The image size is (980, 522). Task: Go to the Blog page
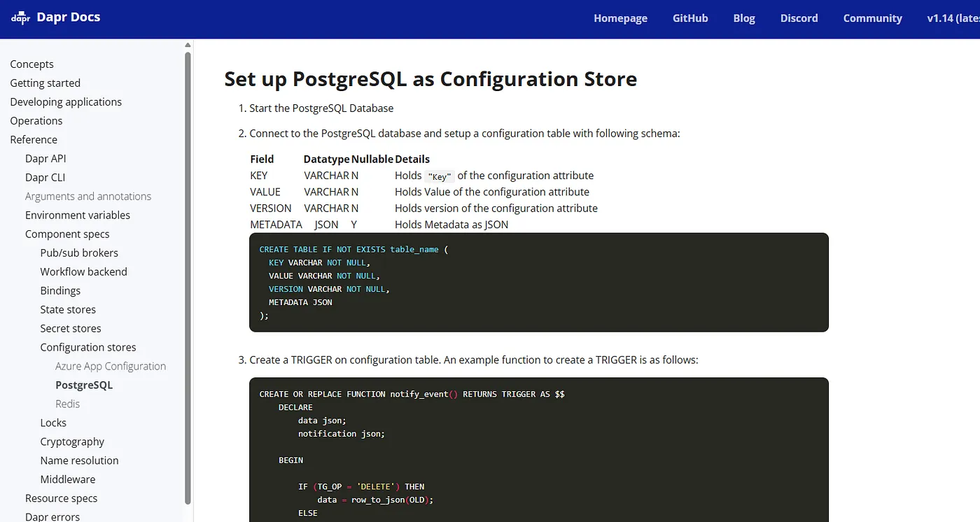[744, 18]
